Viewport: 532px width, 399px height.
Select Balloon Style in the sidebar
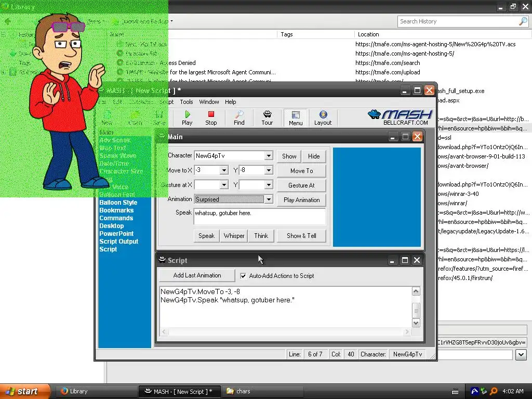coord(118,203)
